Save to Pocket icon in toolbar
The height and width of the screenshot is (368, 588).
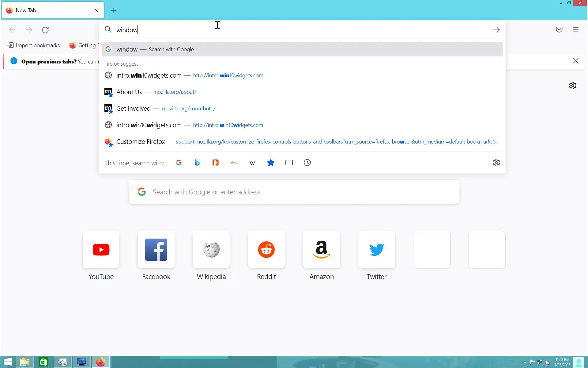pos(559,29)
